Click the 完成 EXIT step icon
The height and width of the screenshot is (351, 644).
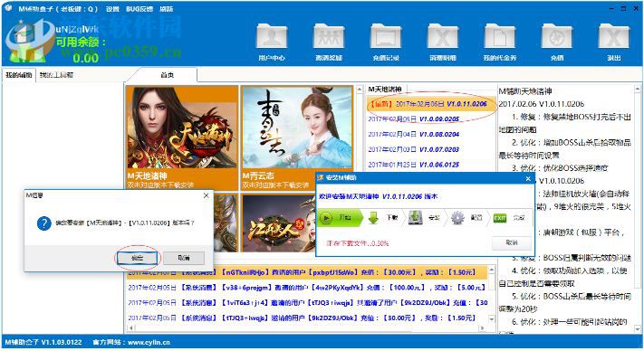tap(500, 218)
